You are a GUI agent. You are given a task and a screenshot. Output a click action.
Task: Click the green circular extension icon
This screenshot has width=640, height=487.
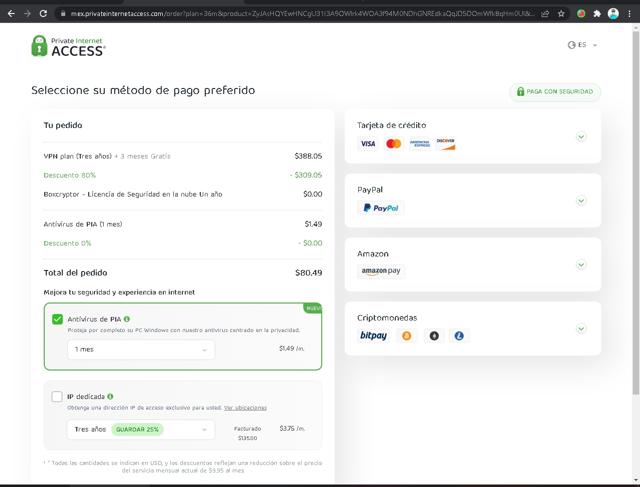581,13
